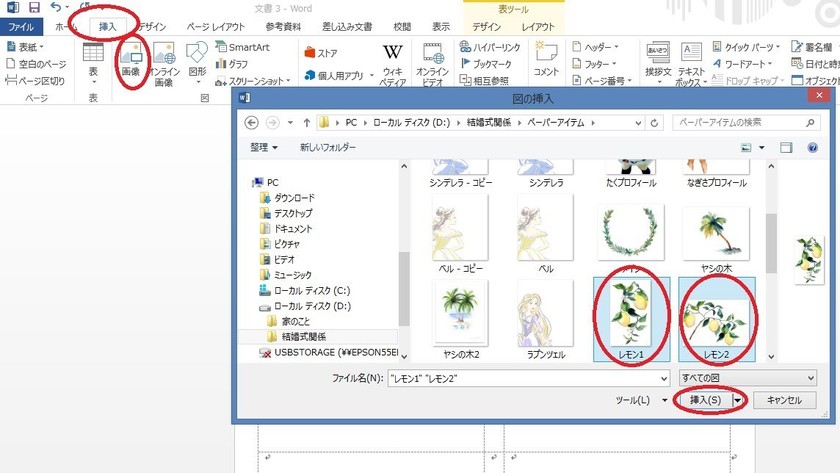Add a コメント
This screenshot has width=840, height=473.
coord(546,59)
